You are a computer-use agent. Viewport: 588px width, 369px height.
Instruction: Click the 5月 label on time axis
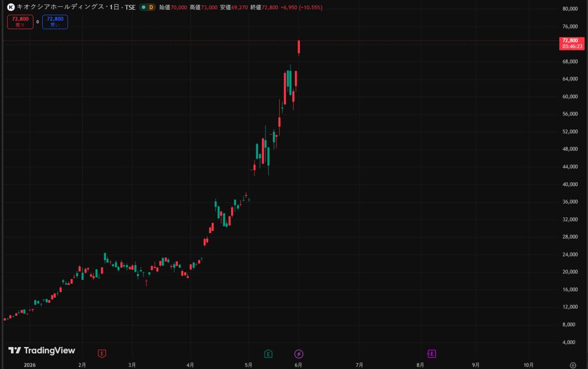coord(248,365)
